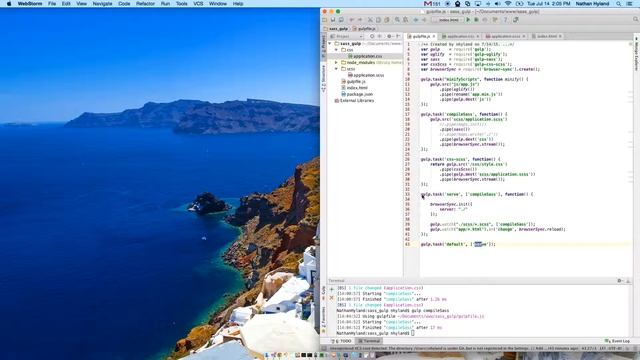Click the Paste toolbar icon
640x360 pixels.
coord(387,20)
